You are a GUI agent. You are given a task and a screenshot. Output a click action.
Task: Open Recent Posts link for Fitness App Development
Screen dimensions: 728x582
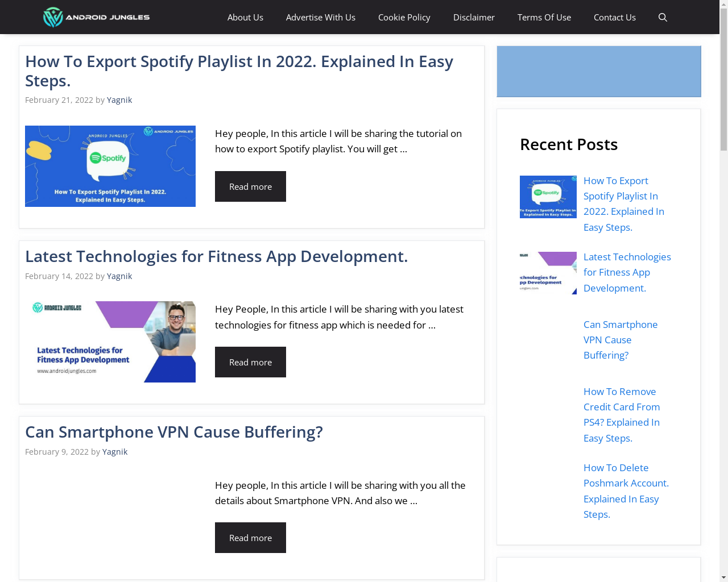click(x=627, y=272)
